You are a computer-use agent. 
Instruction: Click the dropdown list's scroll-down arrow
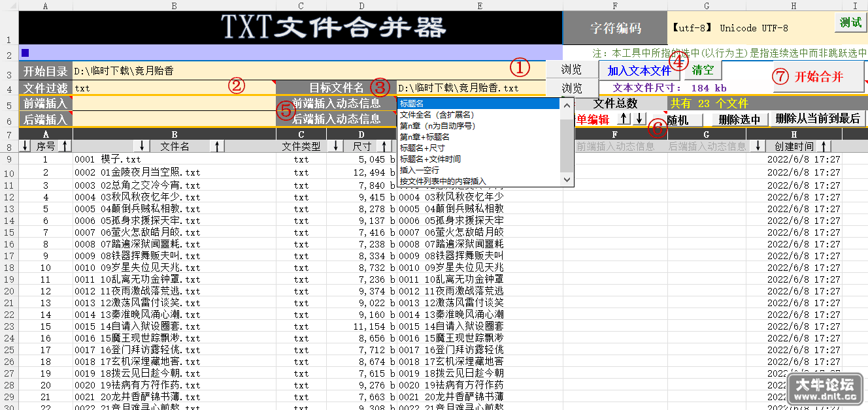coord(567,180)
